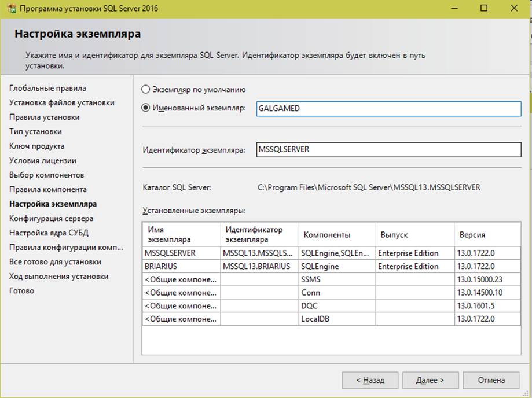This screenshot has height=398, width=532.
Task: Close the SQL Server setup window
Action: pos(514,8)
